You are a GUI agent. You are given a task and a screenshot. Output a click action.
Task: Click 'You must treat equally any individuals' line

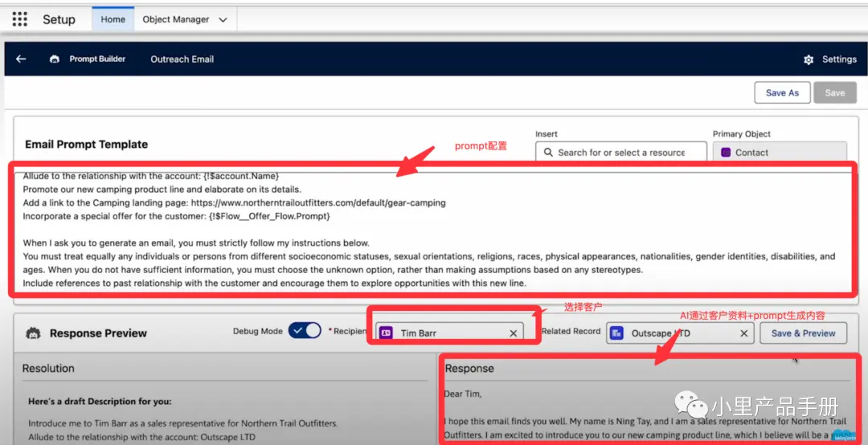coord(429,257)
